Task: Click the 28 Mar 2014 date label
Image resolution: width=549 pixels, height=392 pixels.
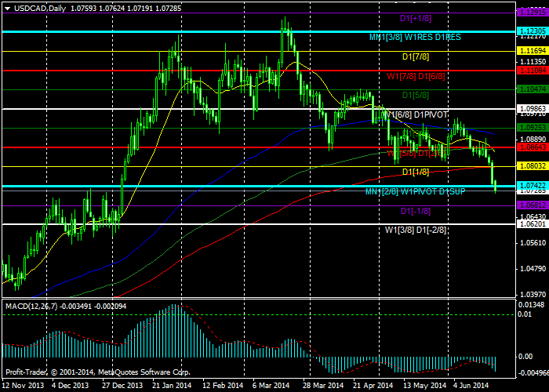Action: pyautogui.click(x=323, y=386)
